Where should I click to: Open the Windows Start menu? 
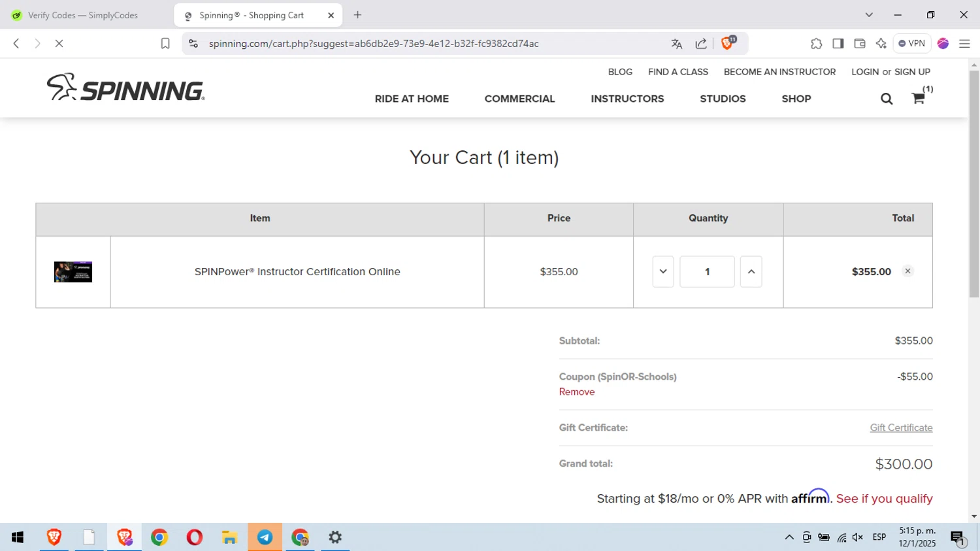click(x=18, y=537)
